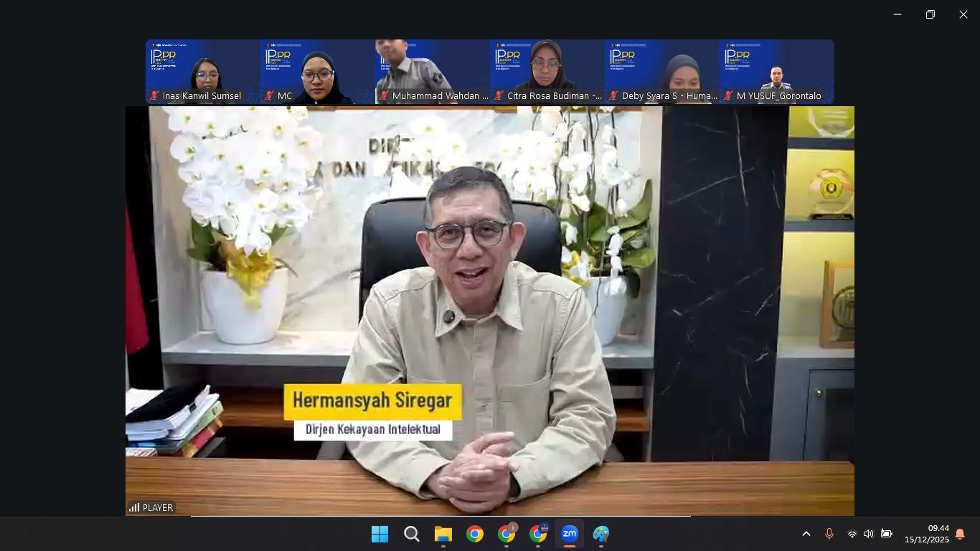Select the Inas Kanwil Sumsel video thumbnail

(x=203, y=72)
